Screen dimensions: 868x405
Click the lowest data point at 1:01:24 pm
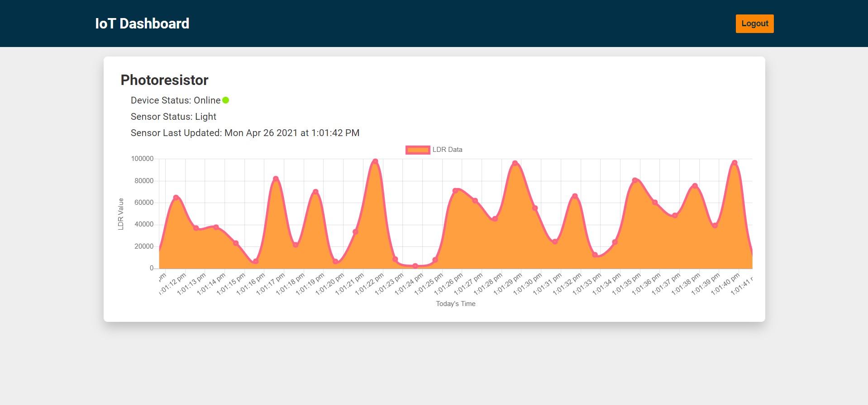(415, 266)
